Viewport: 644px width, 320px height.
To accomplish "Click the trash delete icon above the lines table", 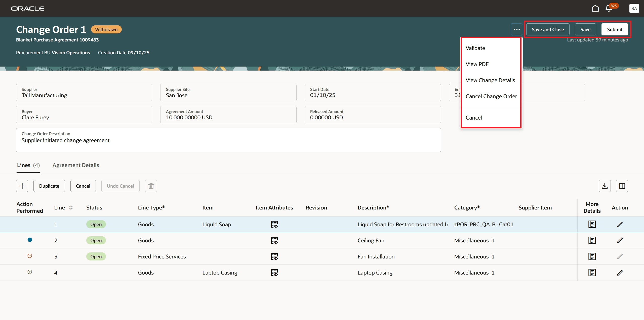I will point(151,186).
